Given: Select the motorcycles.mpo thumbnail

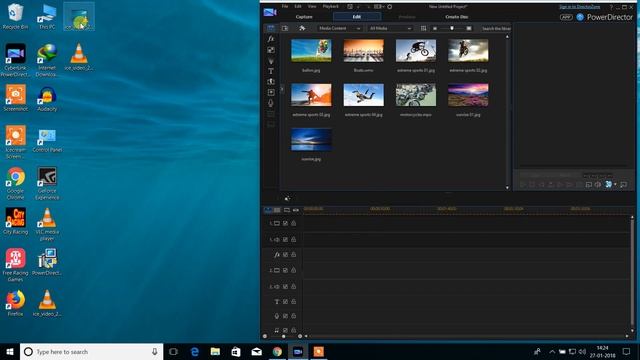Looking at the screenshot, I should (416, 95).
